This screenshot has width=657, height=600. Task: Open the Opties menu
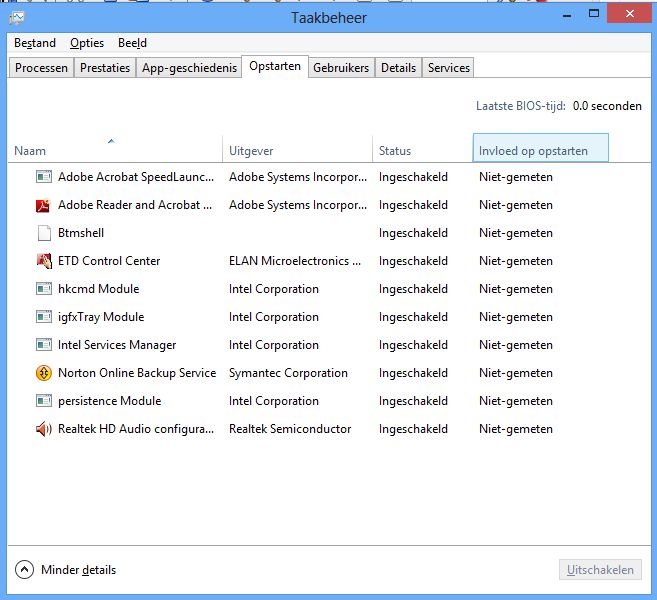coord(87,43)
